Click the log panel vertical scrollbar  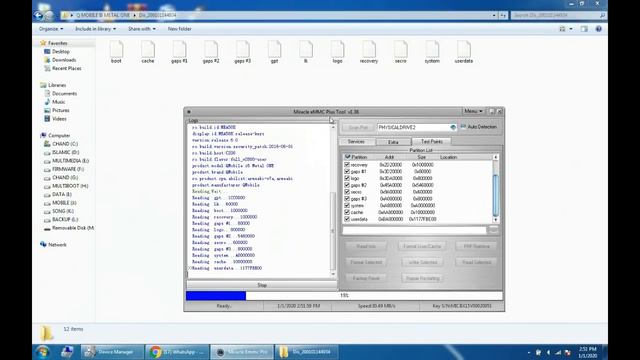coord(333,201)
